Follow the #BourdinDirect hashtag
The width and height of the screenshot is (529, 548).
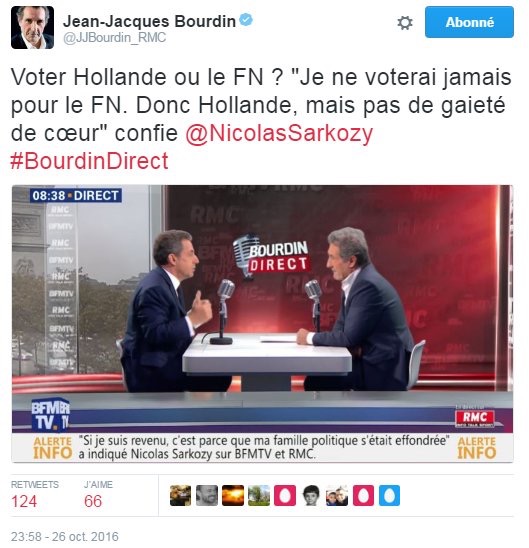coord(90,161)
